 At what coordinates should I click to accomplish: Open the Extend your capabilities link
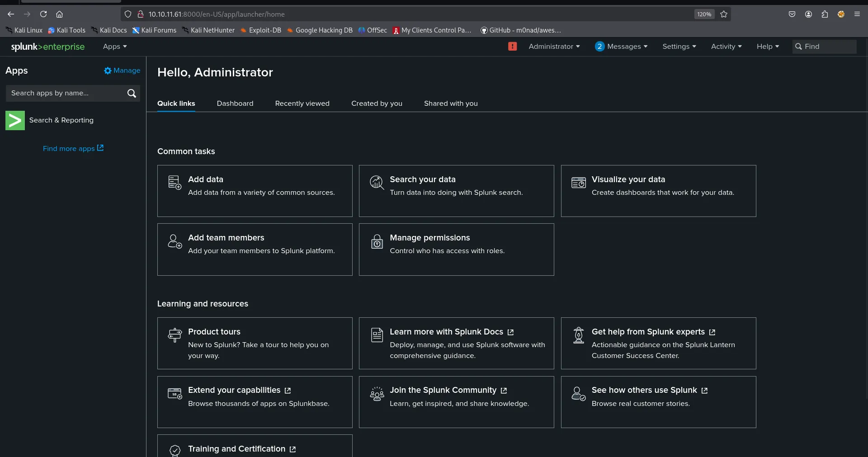(240, 390)
